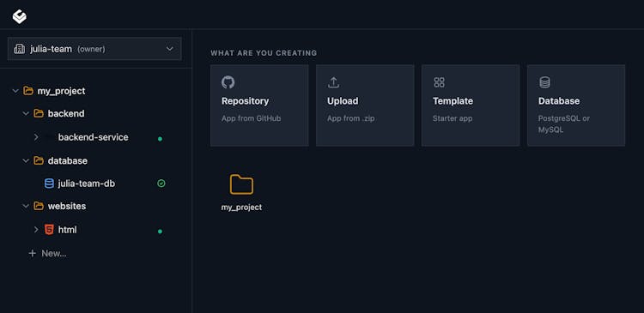Click the green status dot beside html

point(161,232)
